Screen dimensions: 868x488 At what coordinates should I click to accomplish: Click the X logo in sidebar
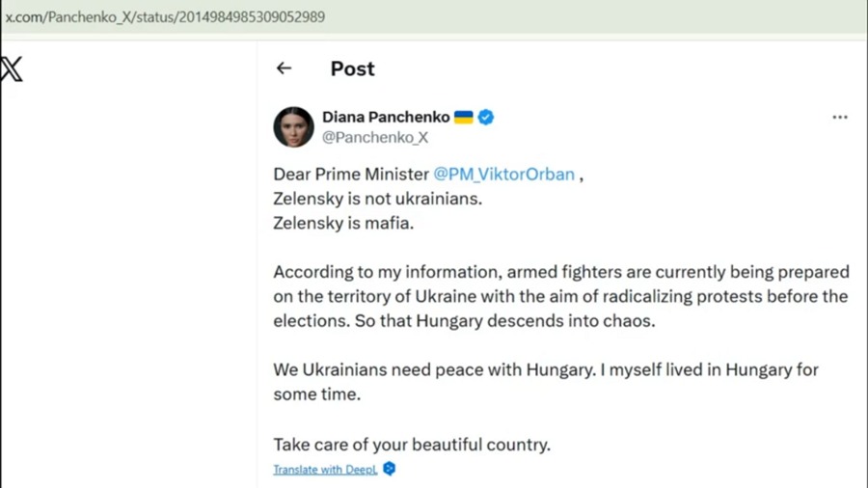pos(12,69)
